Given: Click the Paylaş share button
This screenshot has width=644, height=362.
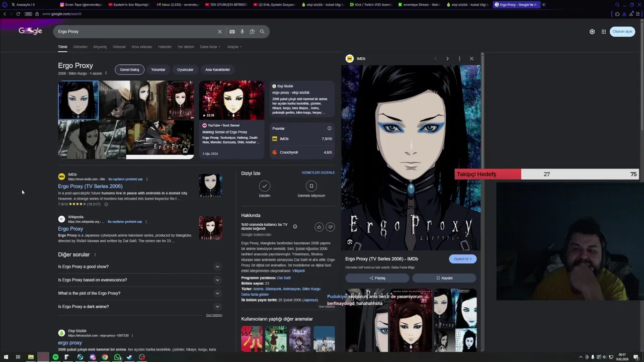Looking at the screenshot, I should point(377,278).
